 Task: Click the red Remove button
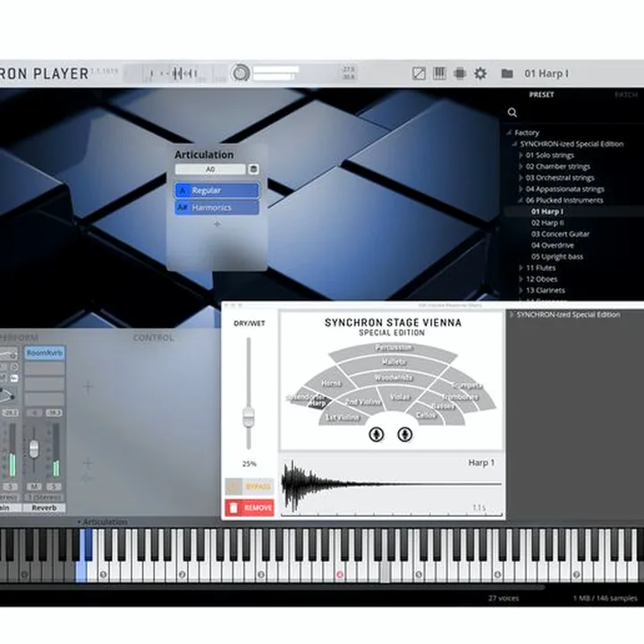pyautogui.click(x=250, y=508)
